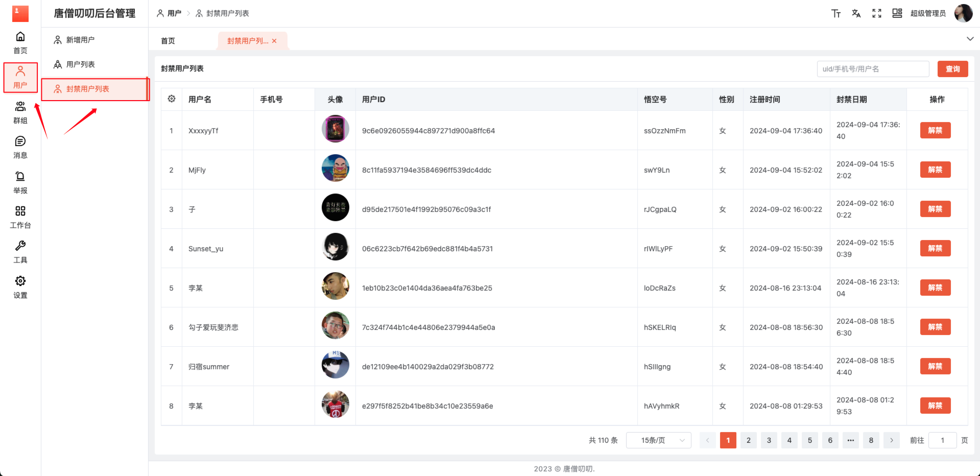Click 用户 in the breadcrumb navigation

pos(174,13)
